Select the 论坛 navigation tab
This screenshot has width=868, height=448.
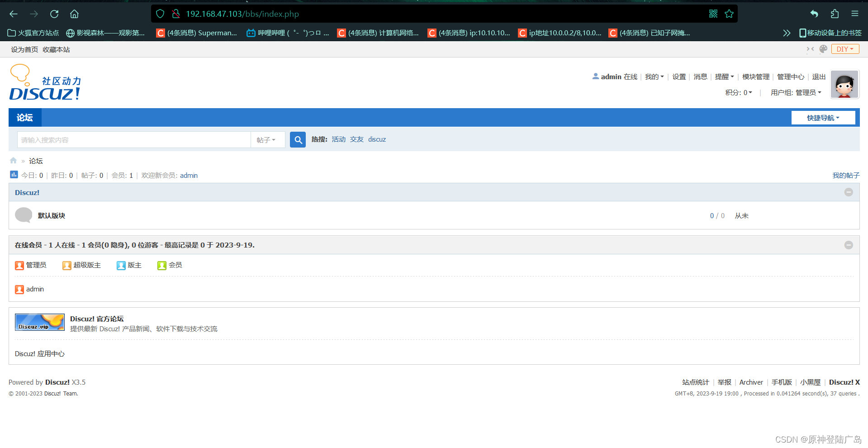pos(25,118)
